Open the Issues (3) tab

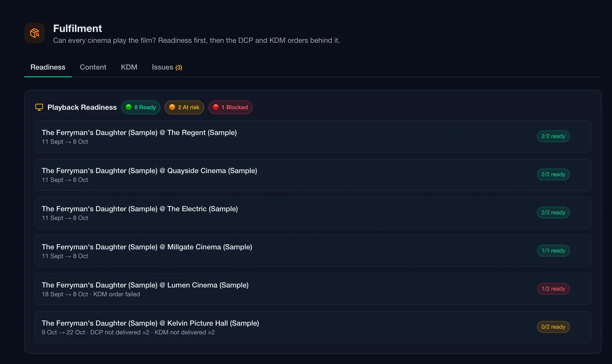167,67
